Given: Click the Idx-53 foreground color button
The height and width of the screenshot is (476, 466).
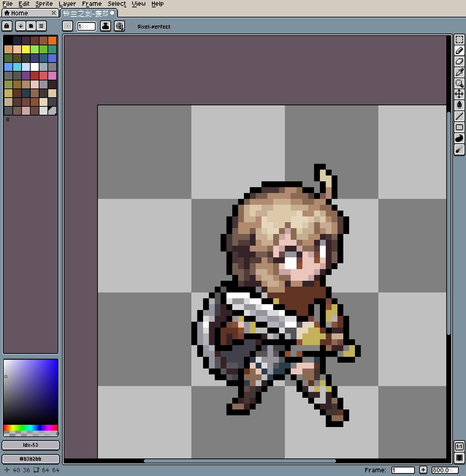Looking at the screenshot, I should point(31,445).
